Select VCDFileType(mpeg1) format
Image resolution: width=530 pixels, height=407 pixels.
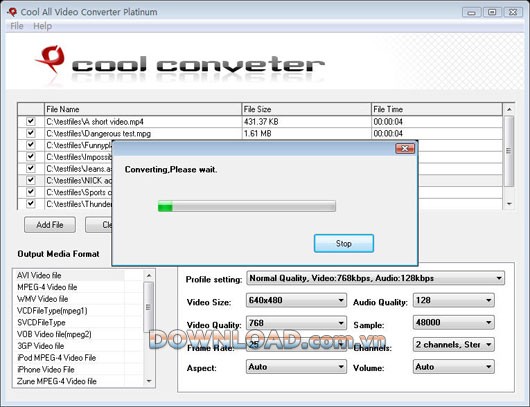point(52,311)
